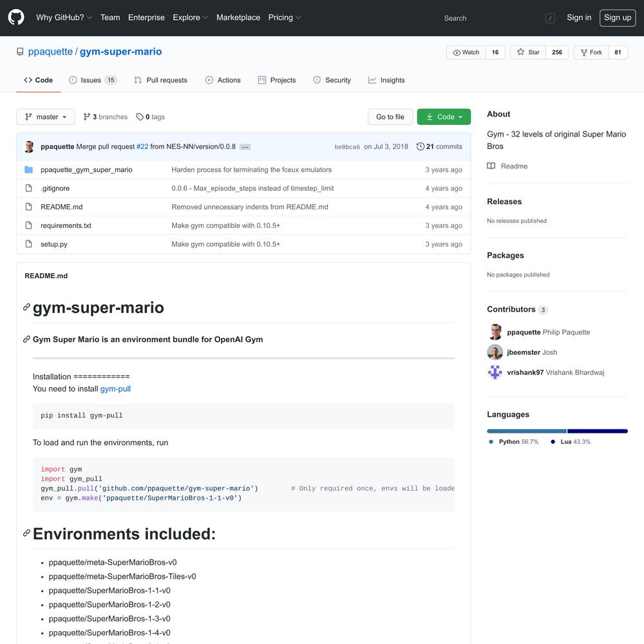644x644 pixels.
Task: Click the tag icon beside 0 tags
Action: [x=140, y=117]
